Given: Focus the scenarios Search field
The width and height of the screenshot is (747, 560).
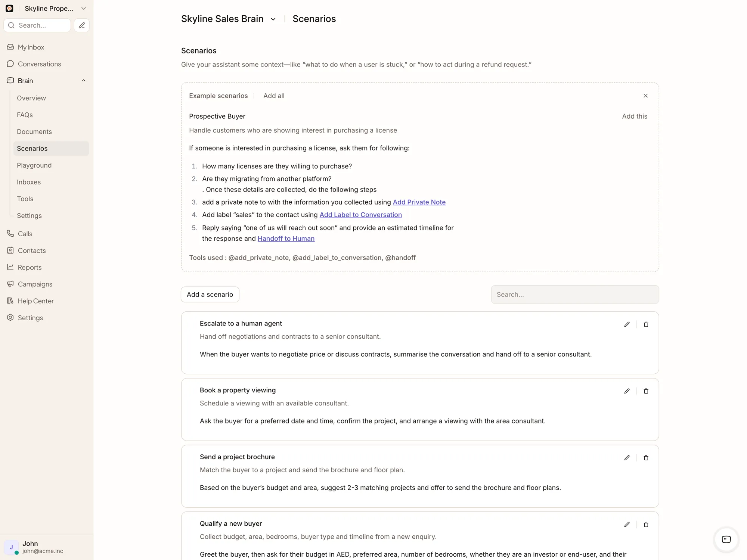Looking at the screenshot, I should point(575,294).
